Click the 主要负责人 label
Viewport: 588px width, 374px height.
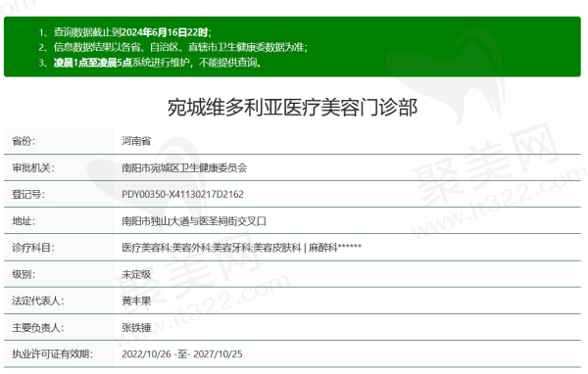[38, 328]
